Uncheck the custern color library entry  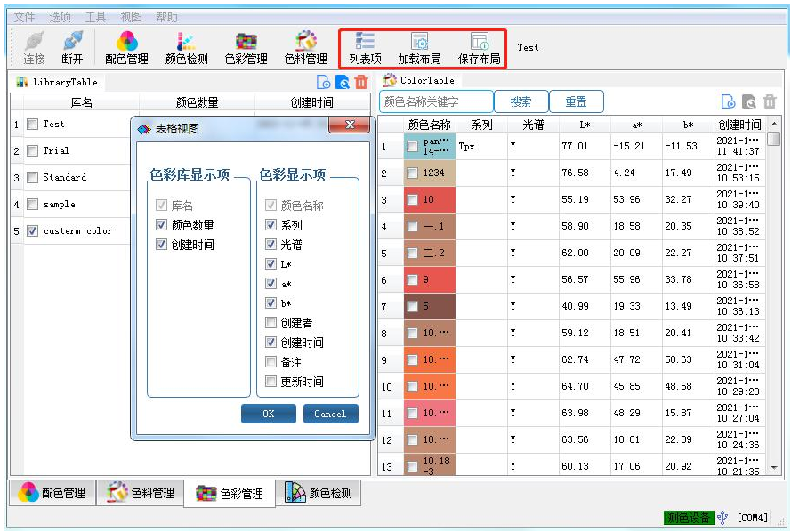tap(33, 231)
